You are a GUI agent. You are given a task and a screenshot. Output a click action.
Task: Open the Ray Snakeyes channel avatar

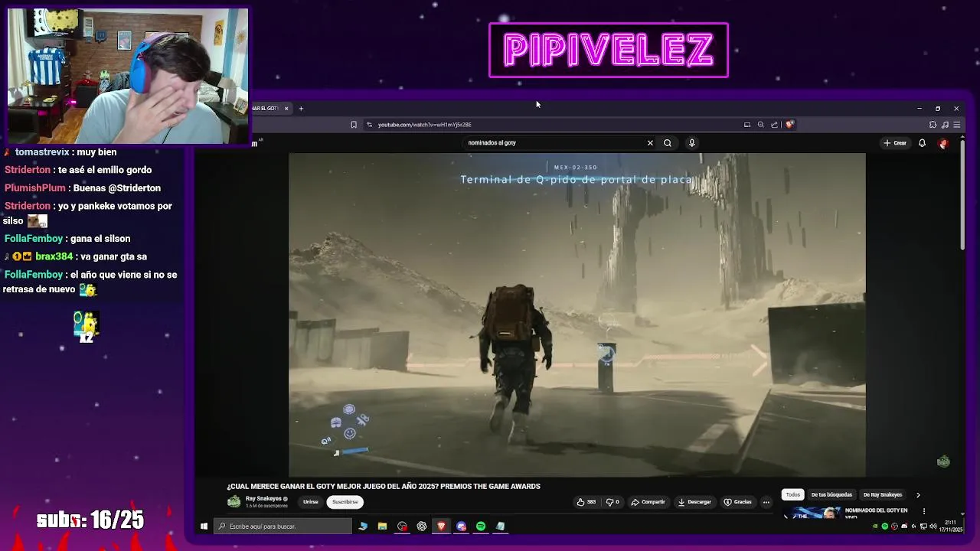coord(234,502)
